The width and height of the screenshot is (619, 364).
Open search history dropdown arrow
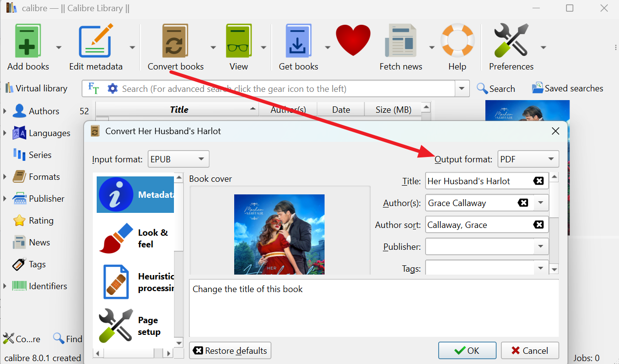pyautogui.click(x=462, y=88)
